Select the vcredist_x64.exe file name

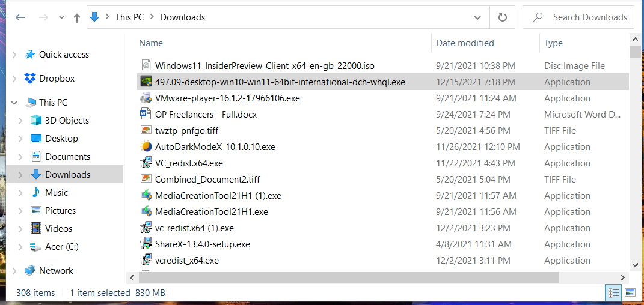(187, 261)
